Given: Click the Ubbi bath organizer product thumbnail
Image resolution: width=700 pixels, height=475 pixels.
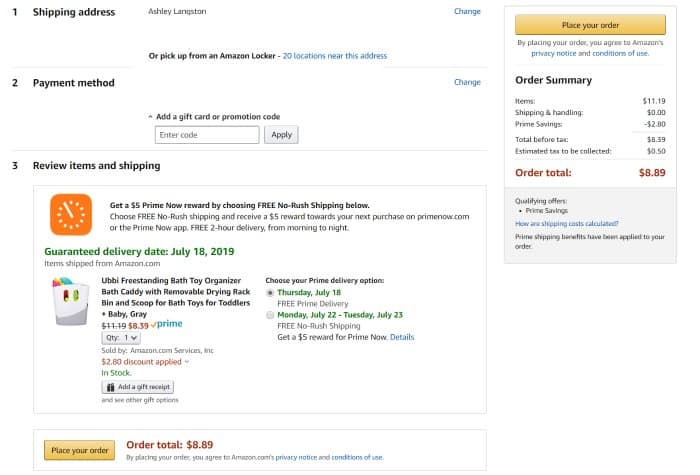Looking at the screenshot, I should pos(72,300).
